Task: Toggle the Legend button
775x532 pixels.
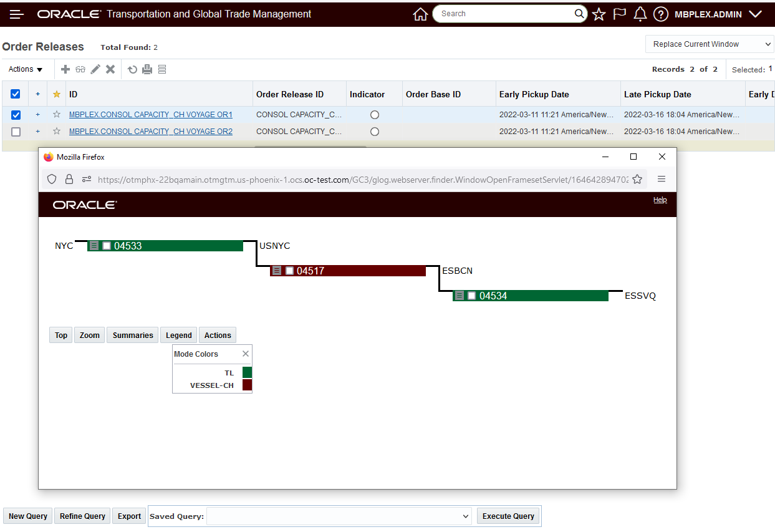Action: click(179, 336)
